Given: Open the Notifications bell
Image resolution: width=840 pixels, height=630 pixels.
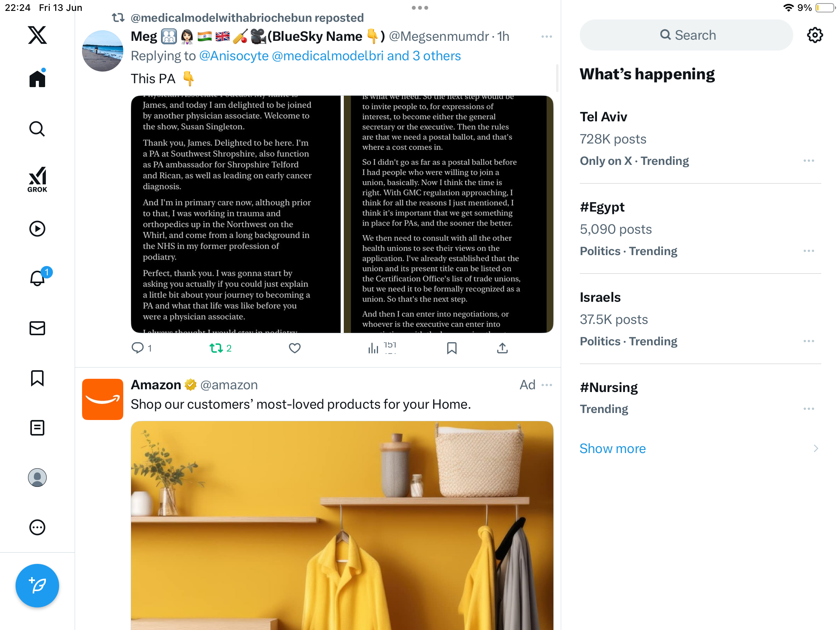Looking at the screenshot, I should click(x=38, y=278).
